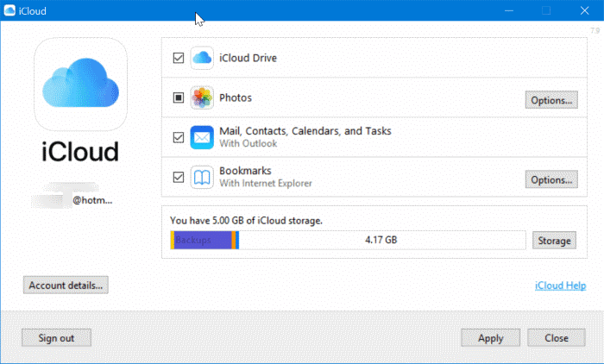Click the 'With Outlook' subtitle
This screenshot has width=604, height=364.
click(x=249, y=143)
